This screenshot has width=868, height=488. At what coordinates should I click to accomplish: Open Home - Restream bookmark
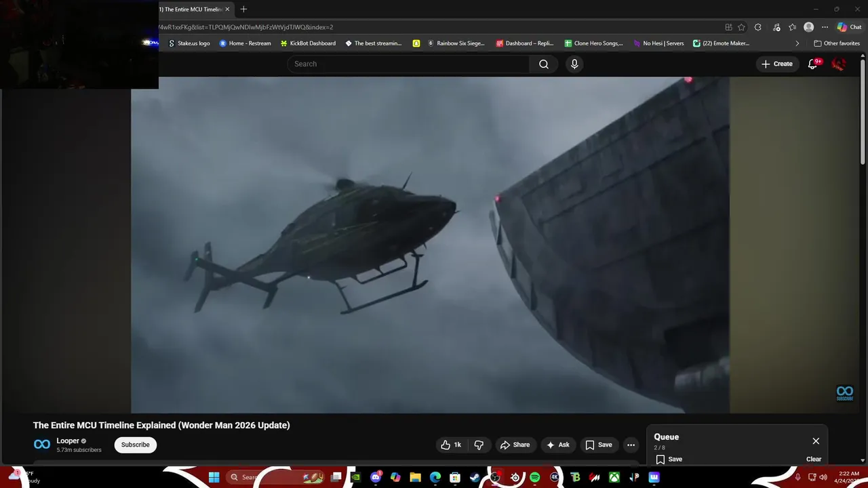click(x=245, y=43)
